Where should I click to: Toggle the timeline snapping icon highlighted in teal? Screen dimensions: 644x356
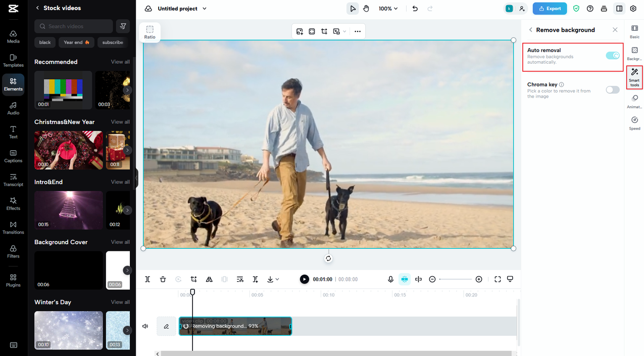click(404, 279)
